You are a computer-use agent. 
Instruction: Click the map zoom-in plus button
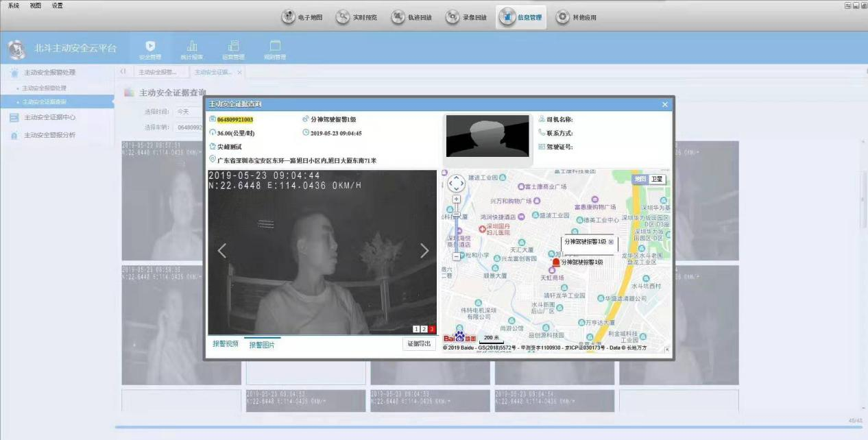[457, 199]
